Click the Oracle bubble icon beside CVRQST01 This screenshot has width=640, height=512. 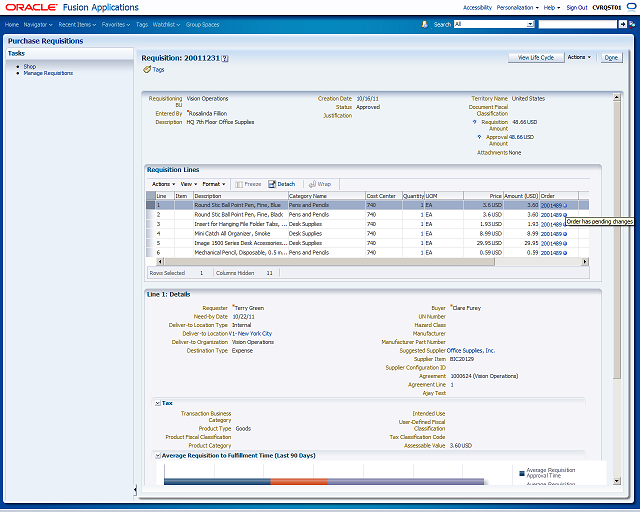tap(631, 7)
